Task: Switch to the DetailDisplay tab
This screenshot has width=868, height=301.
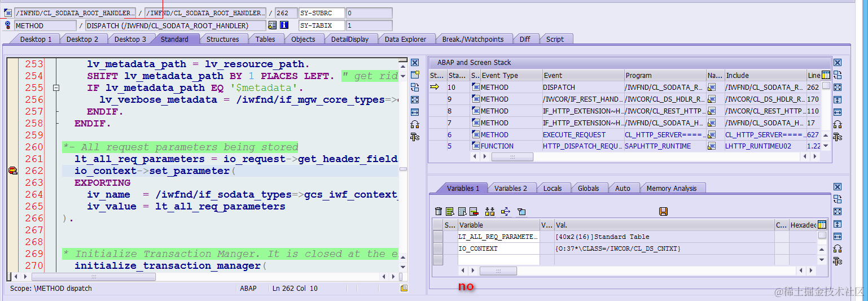Action: (x=350, y=39)
